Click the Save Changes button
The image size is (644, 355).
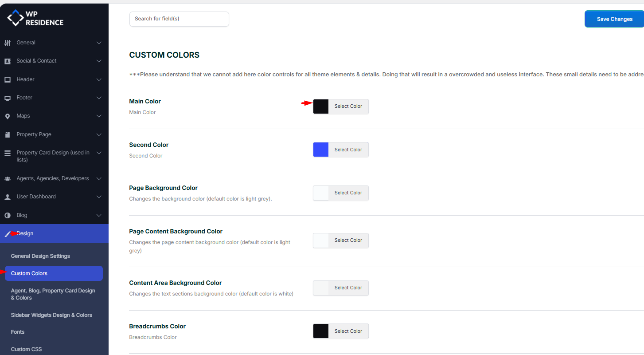pyautogui.click(x=614, y=19)
